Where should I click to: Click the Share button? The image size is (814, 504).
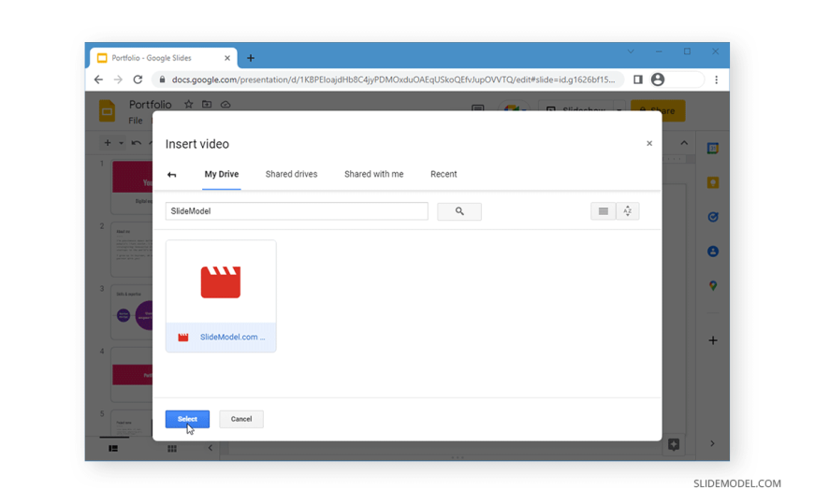coord(658,110)
